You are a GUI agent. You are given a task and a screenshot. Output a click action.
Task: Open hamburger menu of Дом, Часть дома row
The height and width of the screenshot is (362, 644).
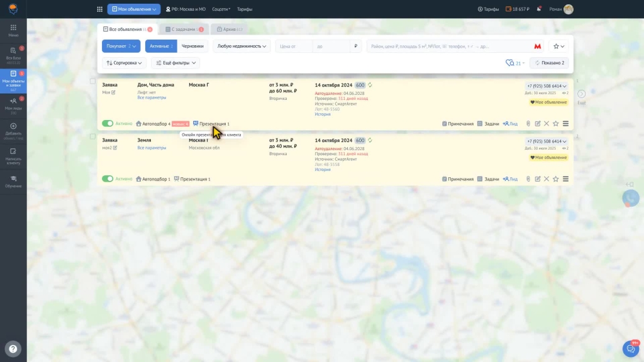coord(565,124)
